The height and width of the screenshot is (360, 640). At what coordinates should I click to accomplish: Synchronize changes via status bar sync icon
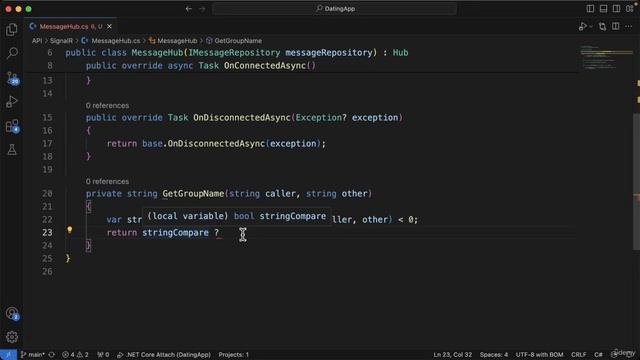point(51,355)
